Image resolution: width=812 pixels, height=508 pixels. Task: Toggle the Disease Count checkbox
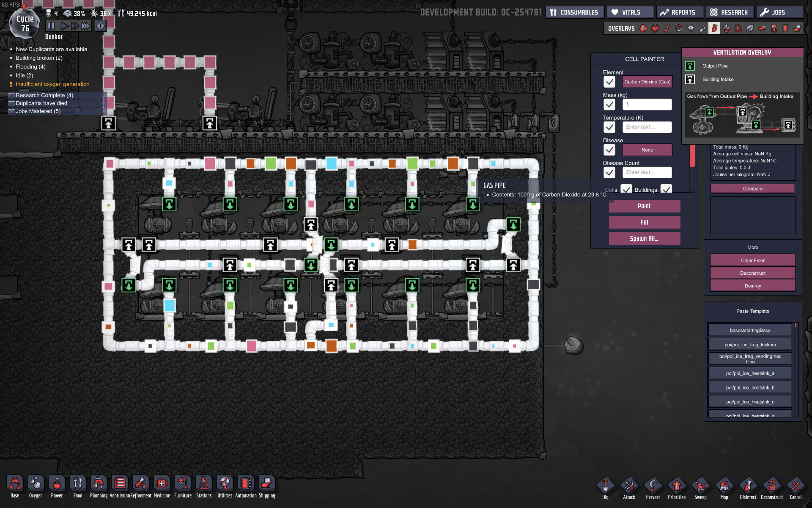click(x=609, y=172)
